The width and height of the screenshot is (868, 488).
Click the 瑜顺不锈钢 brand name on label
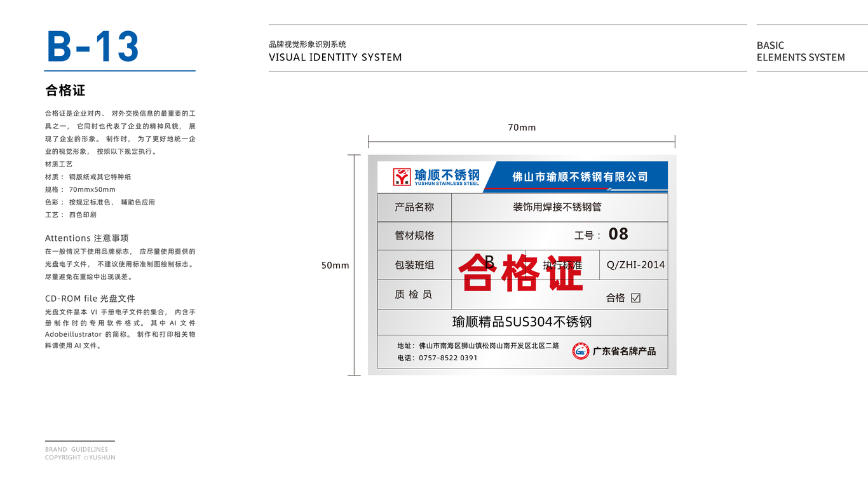[x=447, y=174]
